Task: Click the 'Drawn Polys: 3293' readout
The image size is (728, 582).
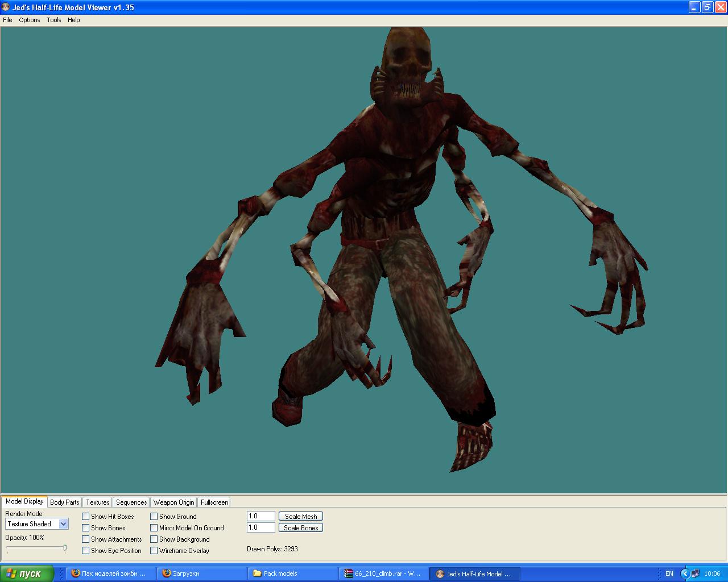Action: [272, 549]
